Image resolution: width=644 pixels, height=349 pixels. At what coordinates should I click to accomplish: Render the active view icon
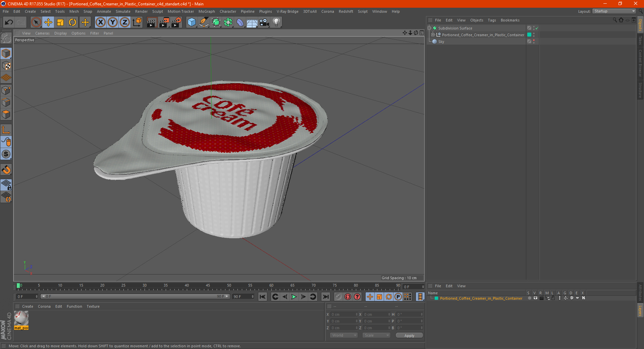tap(152, 22)
